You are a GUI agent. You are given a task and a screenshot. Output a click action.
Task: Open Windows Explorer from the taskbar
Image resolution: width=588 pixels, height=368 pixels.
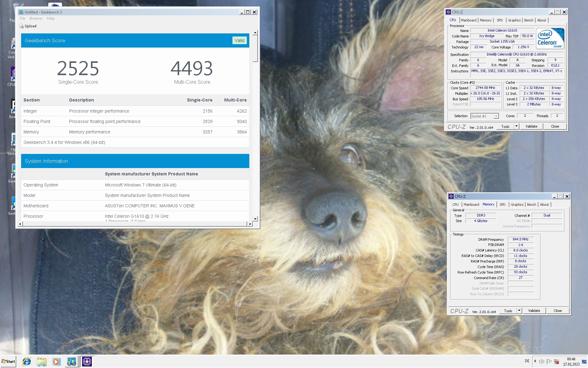(42, 362)
